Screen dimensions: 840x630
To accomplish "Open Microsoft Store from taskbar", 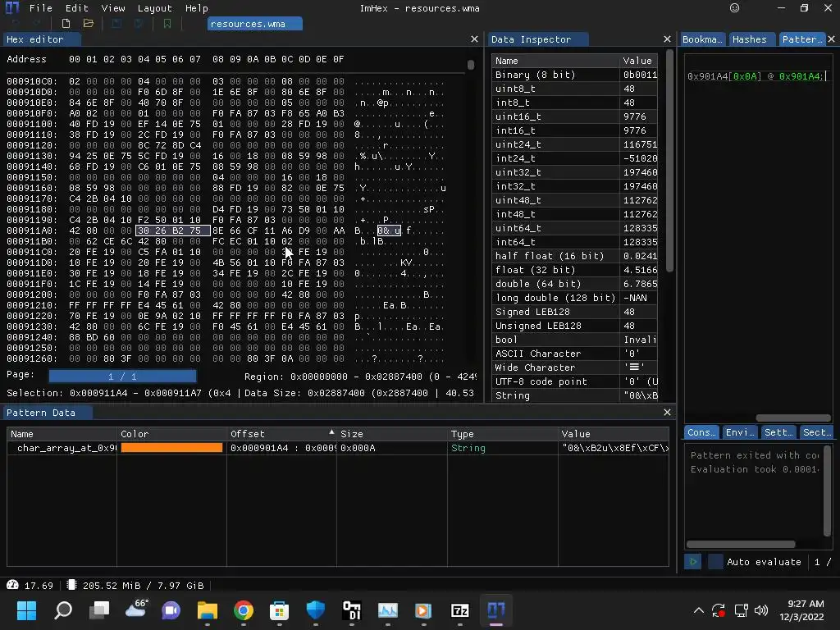I will coord(279,609).
